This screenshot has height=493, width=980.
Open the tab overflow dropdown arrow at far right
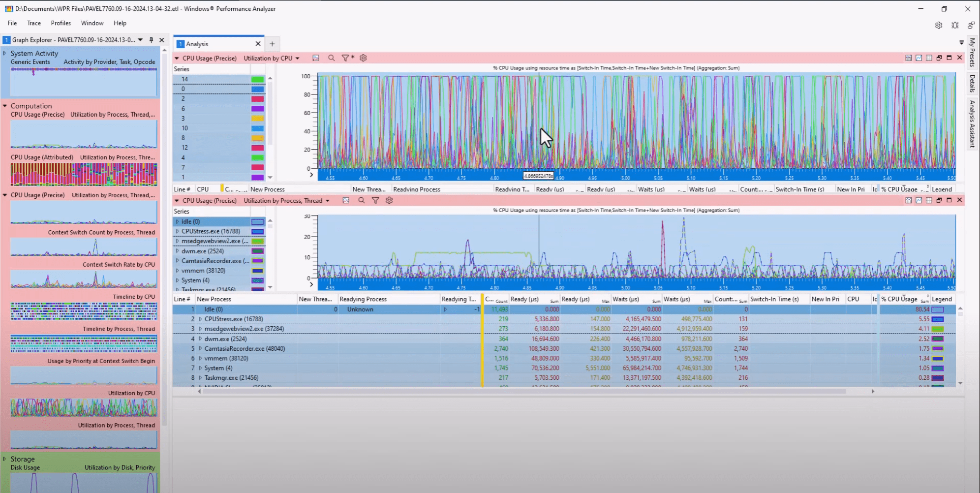coord(961,42)
